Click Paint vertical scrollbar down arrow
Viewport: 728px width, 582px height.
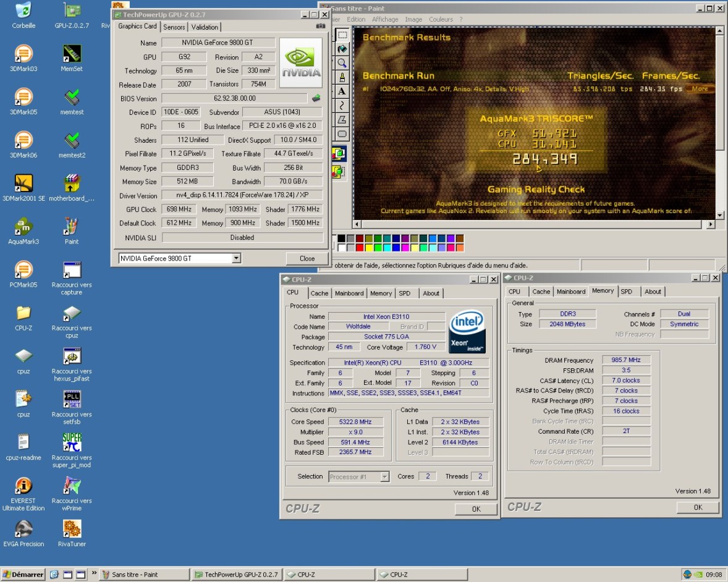(x=719, y=216)
